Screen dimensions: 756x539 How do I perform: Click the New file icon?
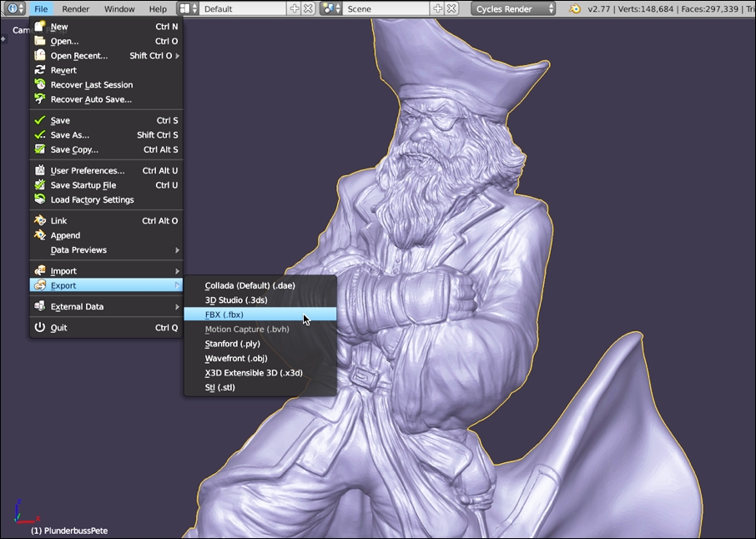(x=40, y=27)
